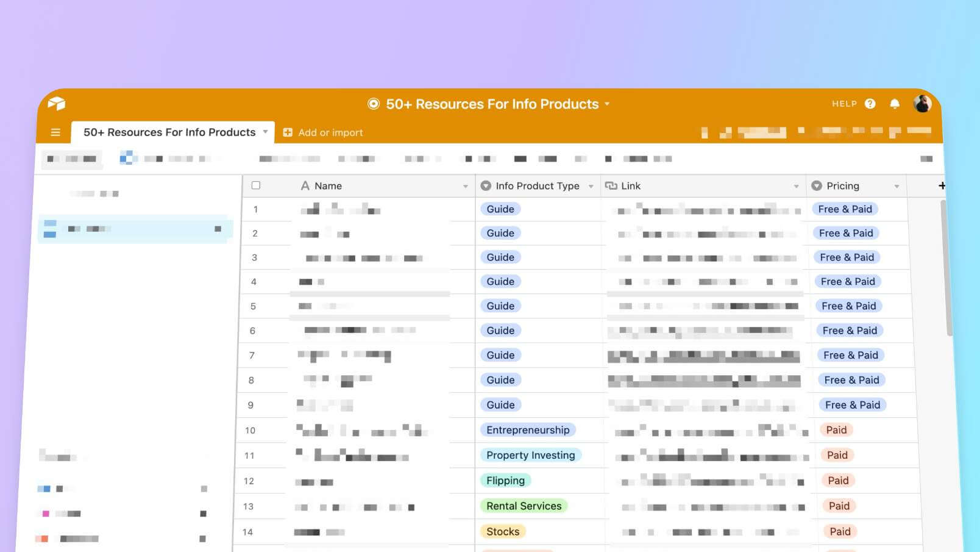This screenshot has width=980, height=552.
Task: Click the Paid tag in row 12
Action: (839, 481)
